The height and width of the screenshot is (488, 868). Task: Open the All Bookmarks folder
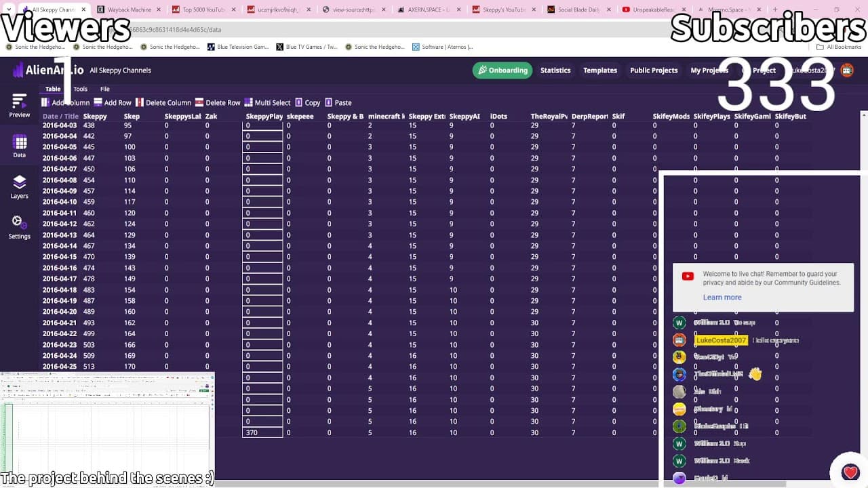click(x=839, y=47)
